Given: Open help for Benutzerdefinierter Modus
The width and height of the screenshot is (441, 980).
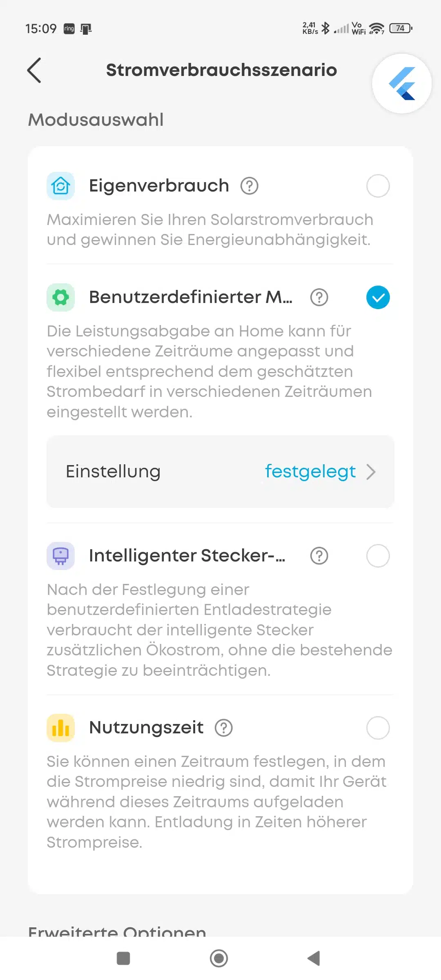Looking at the screenshot, I should tap(319, 297).
